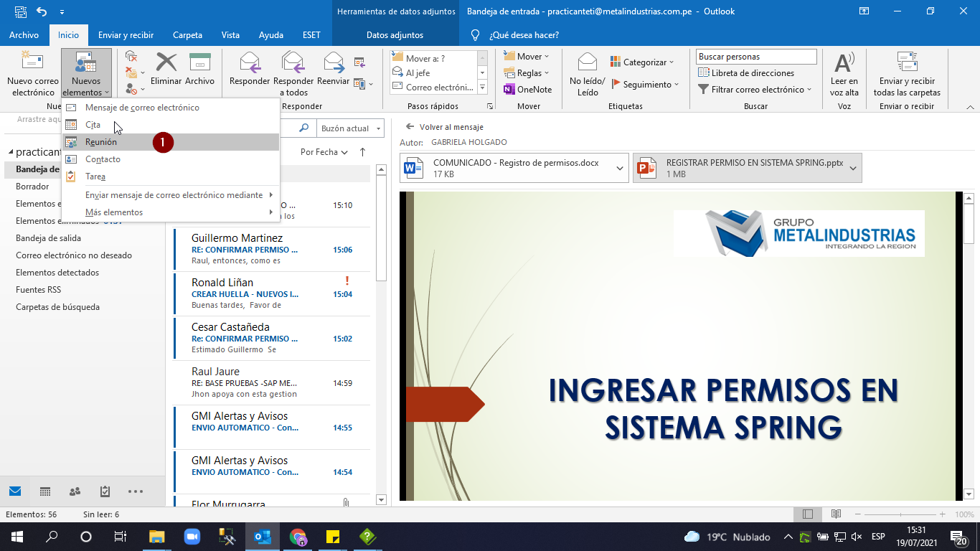Select Cita in the dropdown menu
980x551 pixels.
point(171,125)
